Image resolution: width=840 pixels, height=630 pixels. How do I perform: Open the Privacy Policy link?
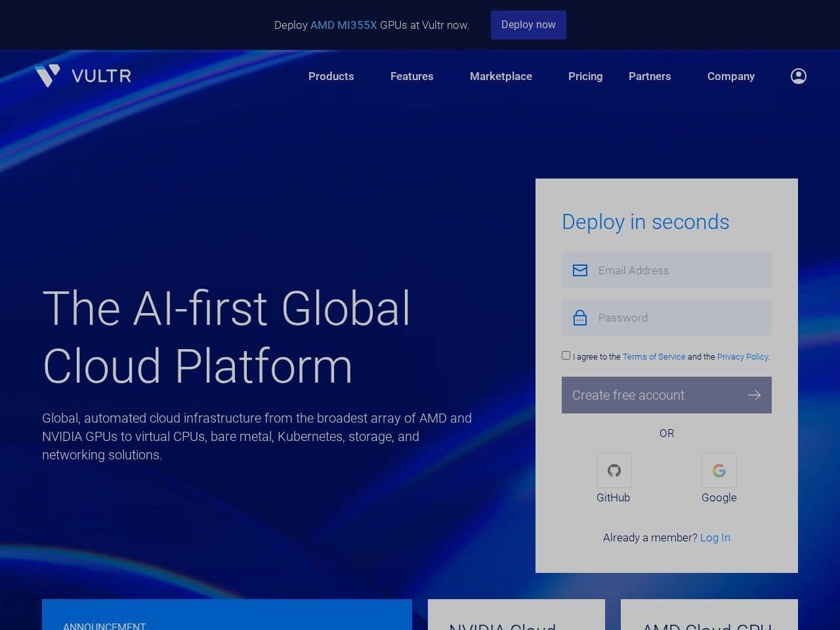click(742, 356)
